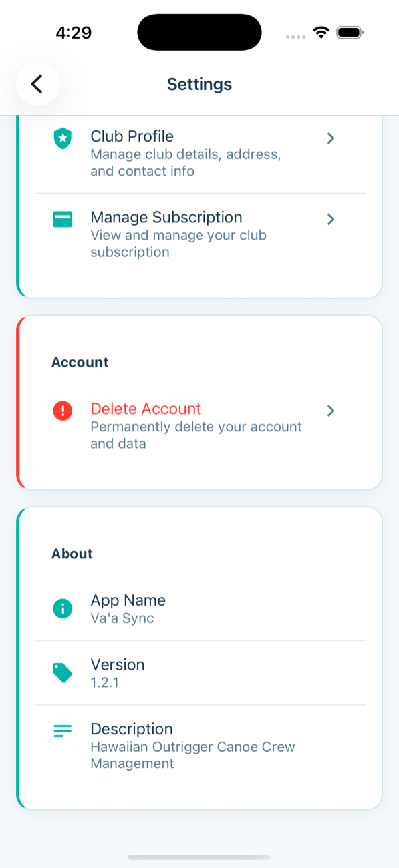Click the red Delete Account warning icon

[63, 411]
